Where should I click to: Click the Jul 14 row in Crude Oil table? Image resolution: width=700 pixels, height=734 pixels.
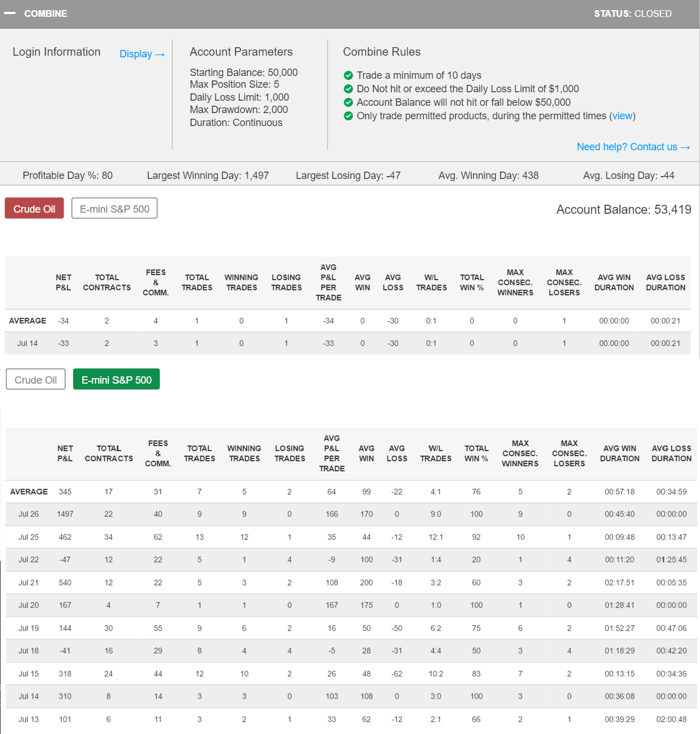(28, 343)
